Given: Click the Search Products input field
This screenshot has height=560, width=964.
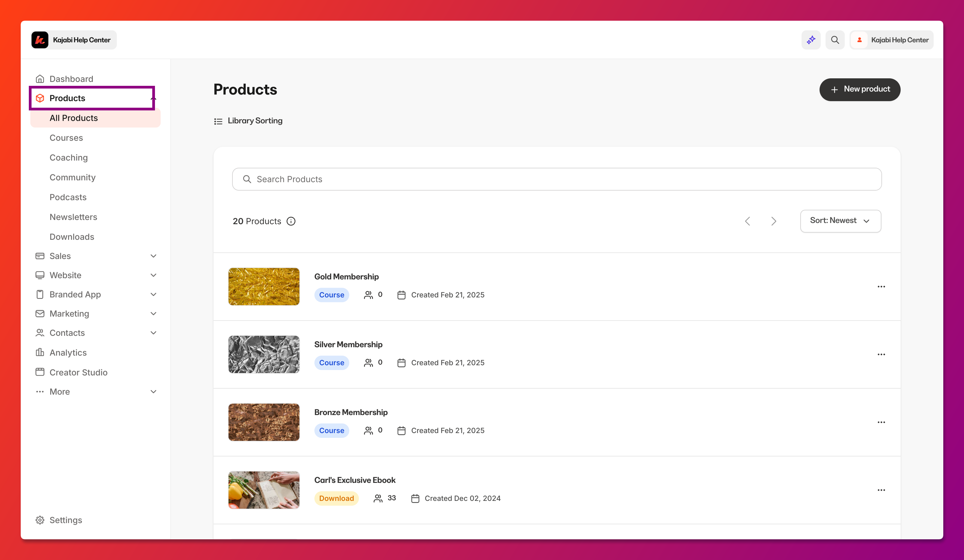Looking at the screenshot, I should pyautogui.click(x=556, y=179).
